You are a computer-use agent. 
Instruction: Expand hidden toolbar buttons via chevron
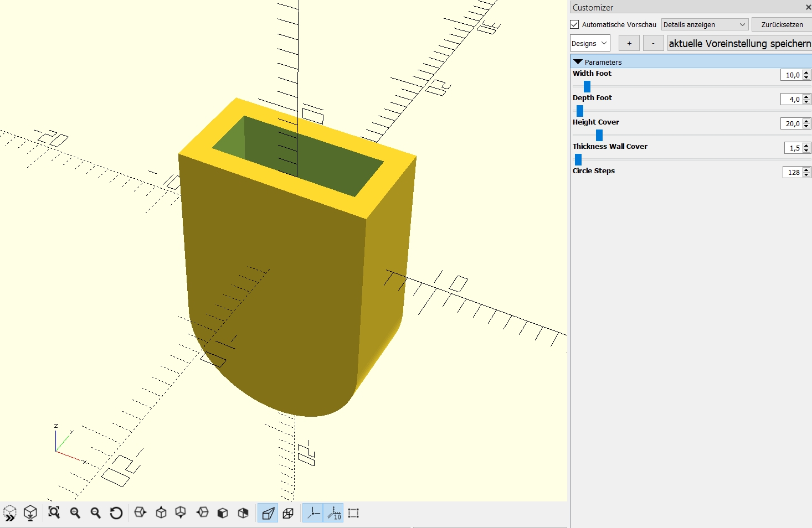[x=10, y=513]
